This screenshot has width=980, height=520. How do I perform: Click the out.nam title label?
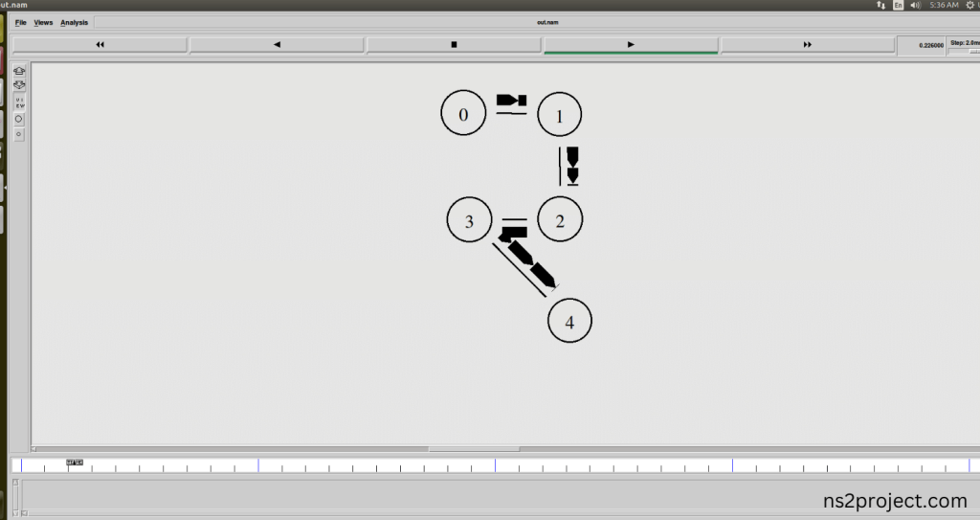pos(547,23)
